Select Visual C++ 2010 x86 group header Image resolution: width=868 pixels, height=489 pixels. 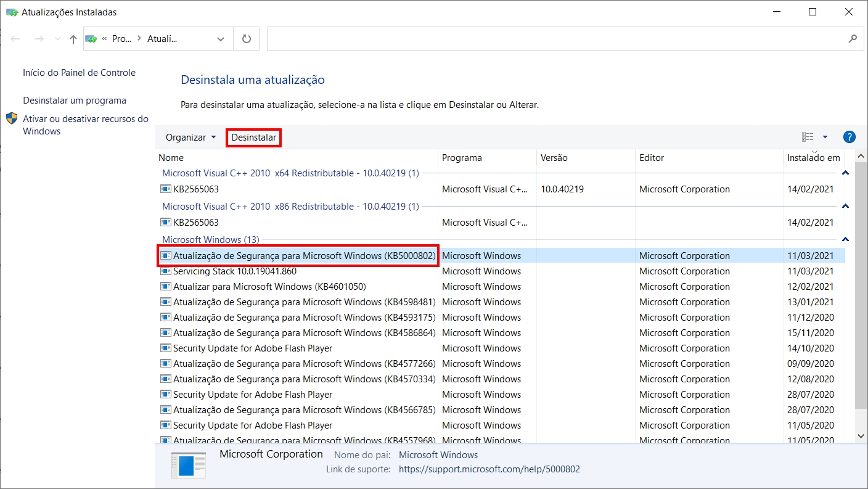(x=290, y=207)
